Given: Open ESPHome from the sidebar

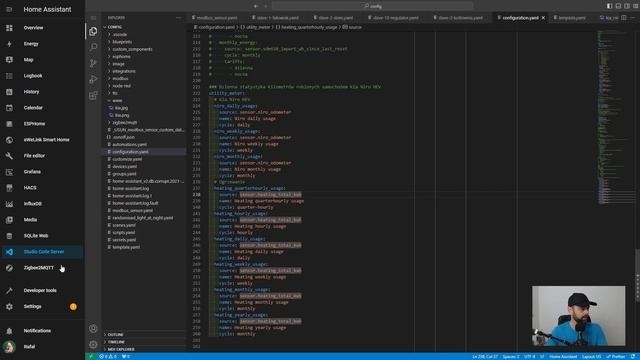Looking at the screenshot, I should point(42,124).
